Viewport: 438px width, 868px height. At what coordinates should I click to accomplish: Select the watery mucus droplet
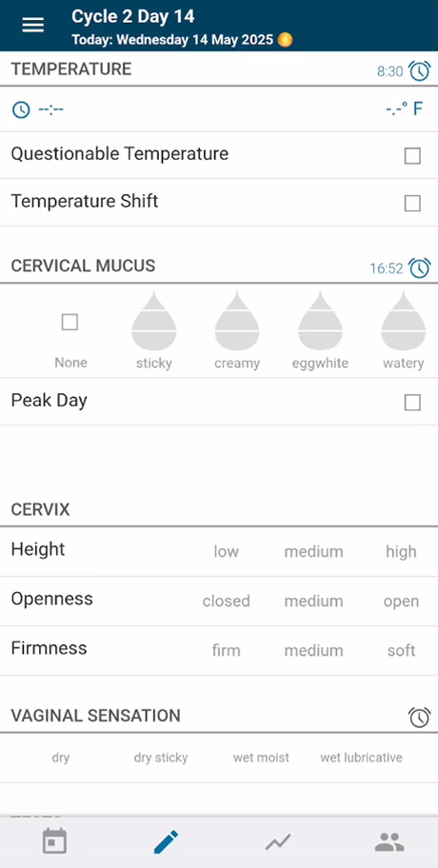(x=403, y=321)
